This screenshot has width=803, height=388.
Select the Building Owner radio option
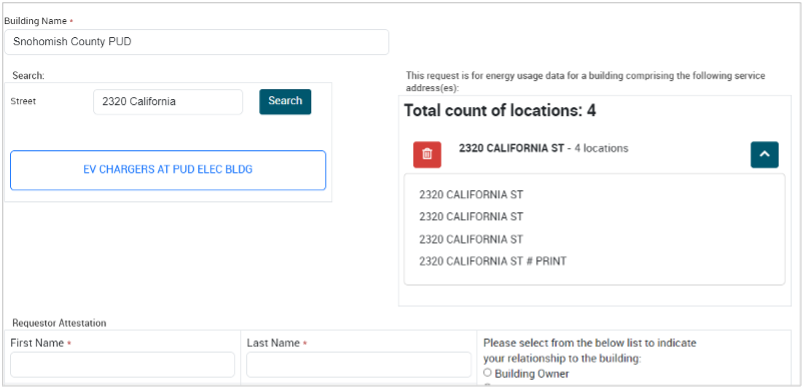coord(488,373)
